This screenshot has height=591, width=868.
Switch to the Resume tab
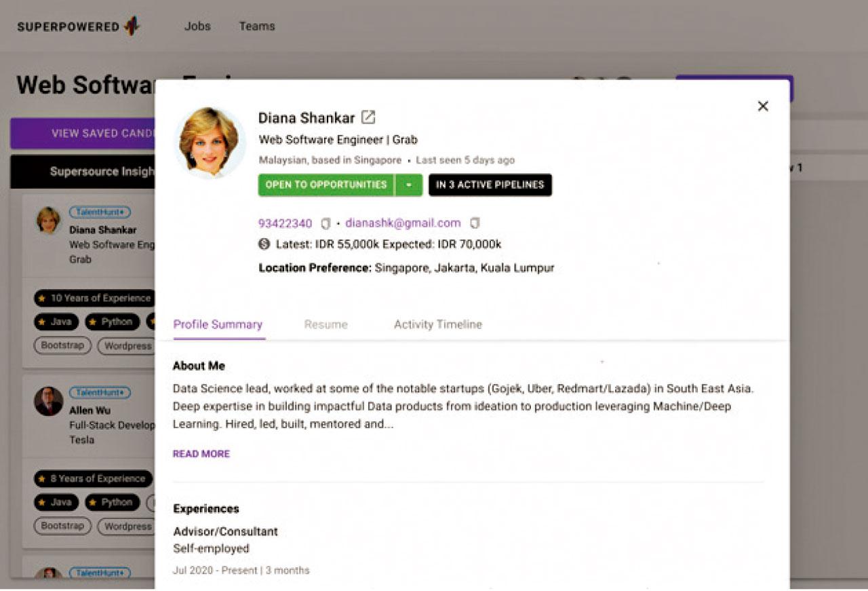click(325, 324)
